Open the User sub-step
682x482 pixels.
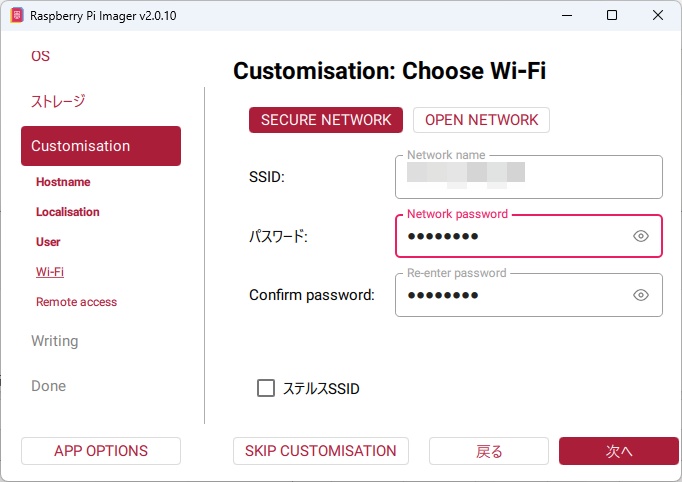48,242
